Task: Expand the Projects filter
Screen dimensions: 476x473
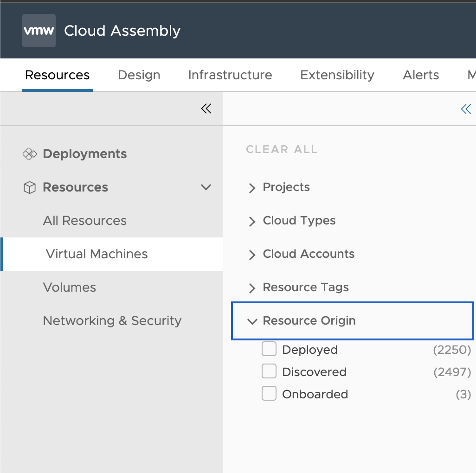Action: [x=252, y=188]
